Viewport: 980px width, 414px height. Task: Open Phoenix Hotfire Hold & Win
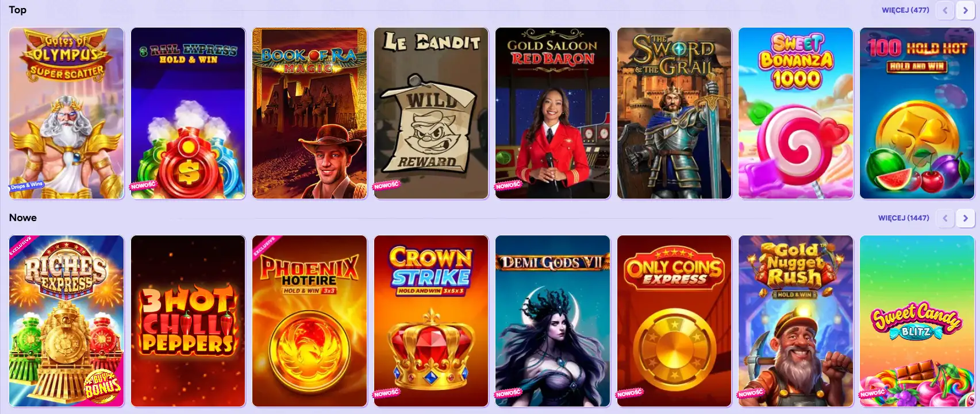[x=310, y=321]
